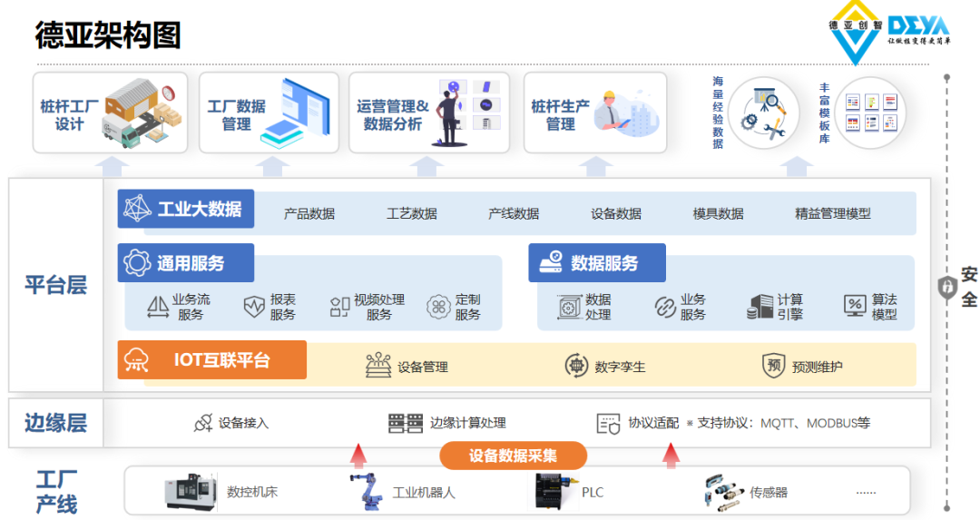Click the 设备数据 text
980x520 pixels.
tap(615, 214)
